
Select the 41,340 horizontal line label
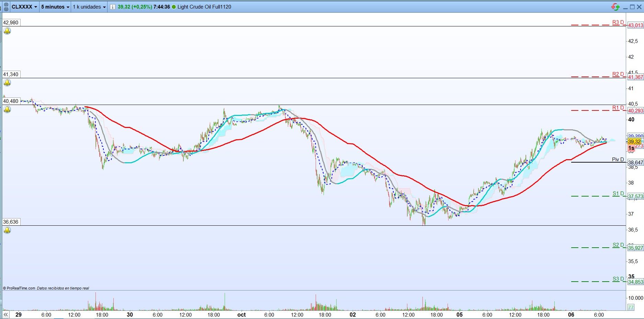tap(11, 74)
